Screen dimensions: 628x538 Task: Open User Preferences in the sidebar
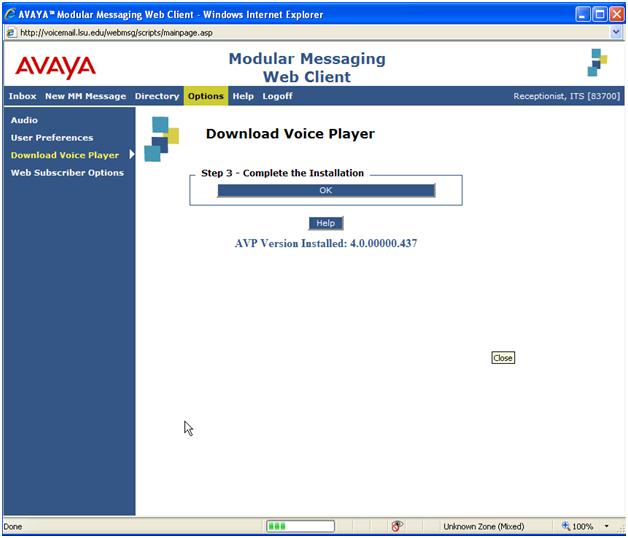pos(52,138)
